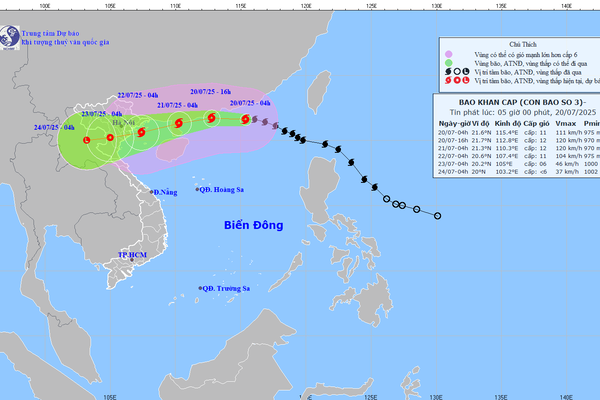Click the 'TP.HCM' map label

(132, 255)
